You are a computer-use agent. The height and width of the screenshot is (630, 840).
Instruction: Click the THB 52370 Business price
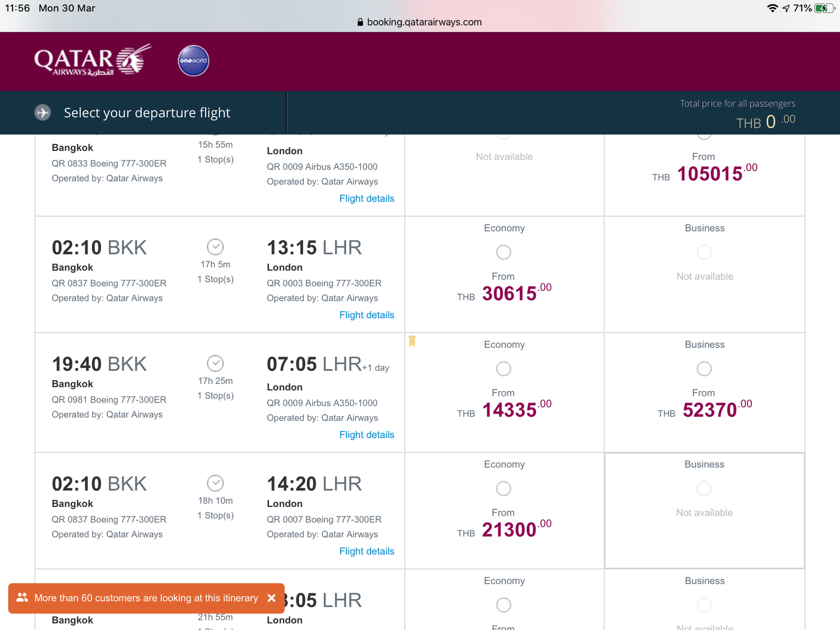[x=705, y=410]
